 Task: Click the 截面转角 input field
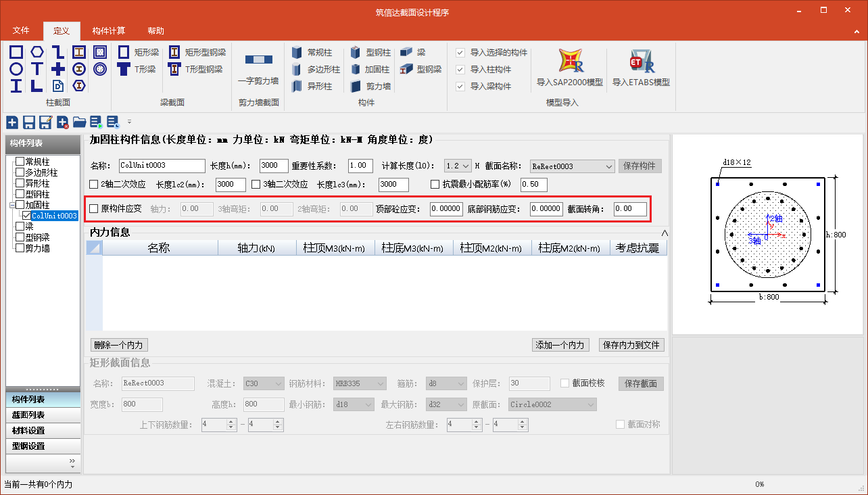(x=629, y=209)
